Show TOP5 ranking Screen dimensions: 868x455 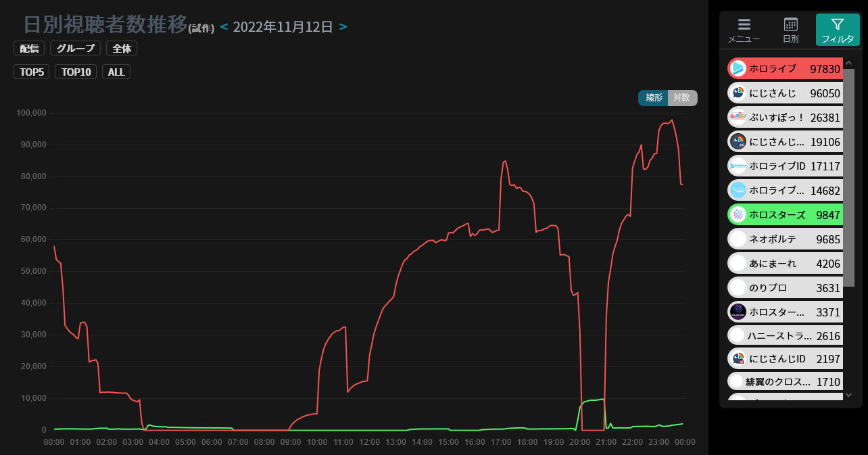(32, 72)
